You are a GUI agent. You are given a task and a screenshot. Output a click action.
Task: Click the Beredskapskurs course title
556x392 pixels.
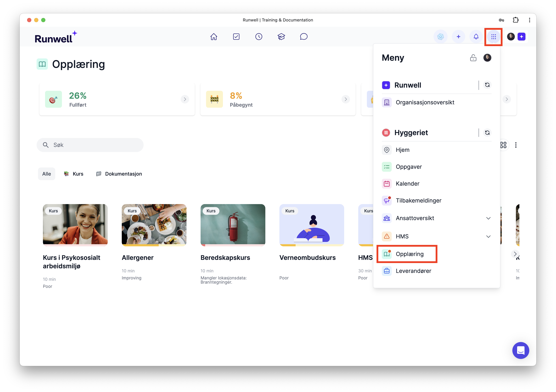point(225,258)
